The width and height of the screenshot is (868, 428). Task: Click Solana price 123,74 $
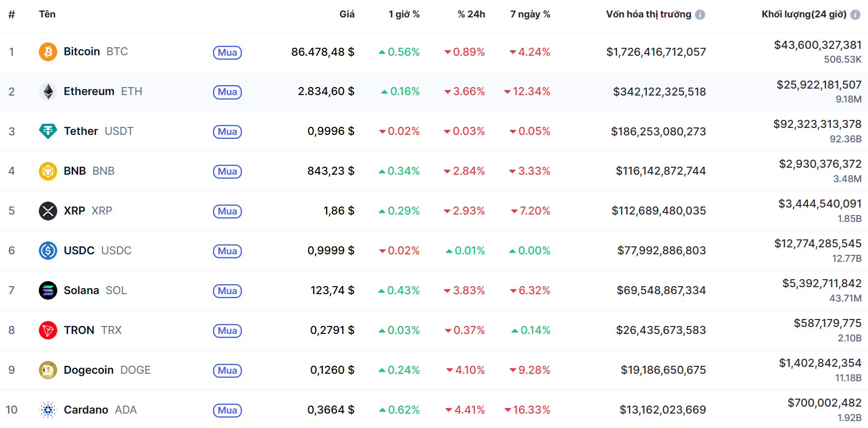(x=332, y=290)
